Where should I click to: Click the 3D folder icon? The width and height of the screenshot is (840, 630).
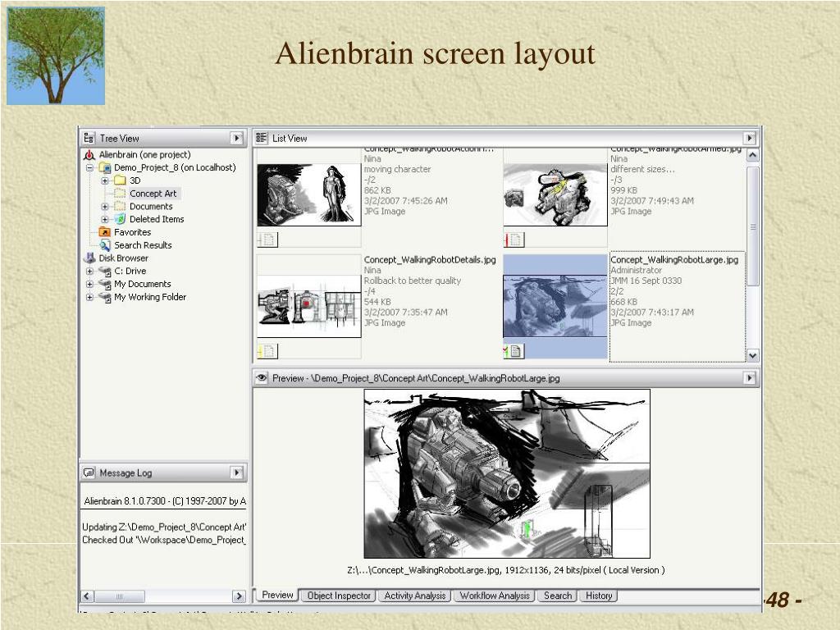[x=120, y=180]
